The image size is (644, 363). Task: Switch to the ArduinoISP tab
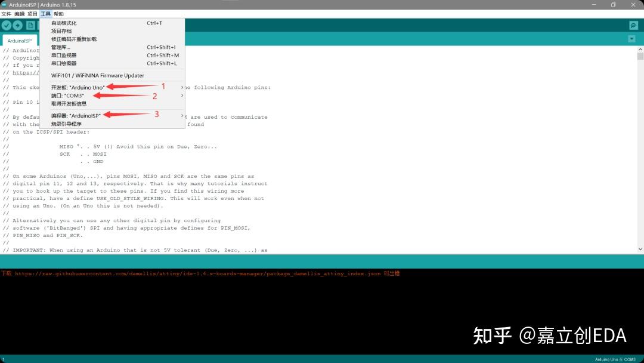click(20, 40)
